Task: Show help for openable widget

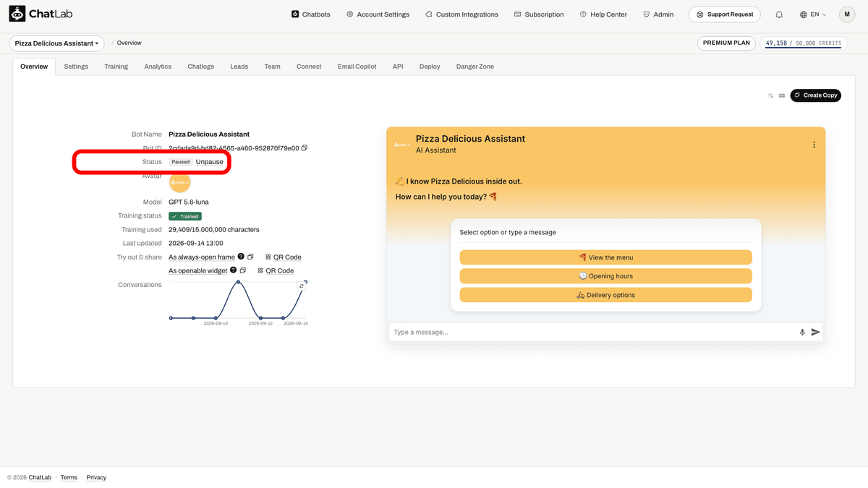Action: click(233, 270)
